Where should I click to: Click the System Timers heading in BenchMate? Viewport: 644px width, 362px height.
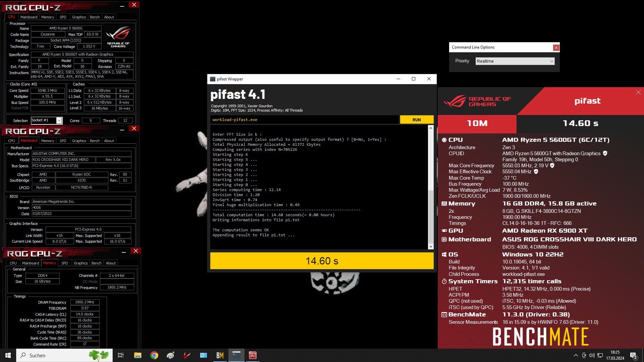click(473, 281)
